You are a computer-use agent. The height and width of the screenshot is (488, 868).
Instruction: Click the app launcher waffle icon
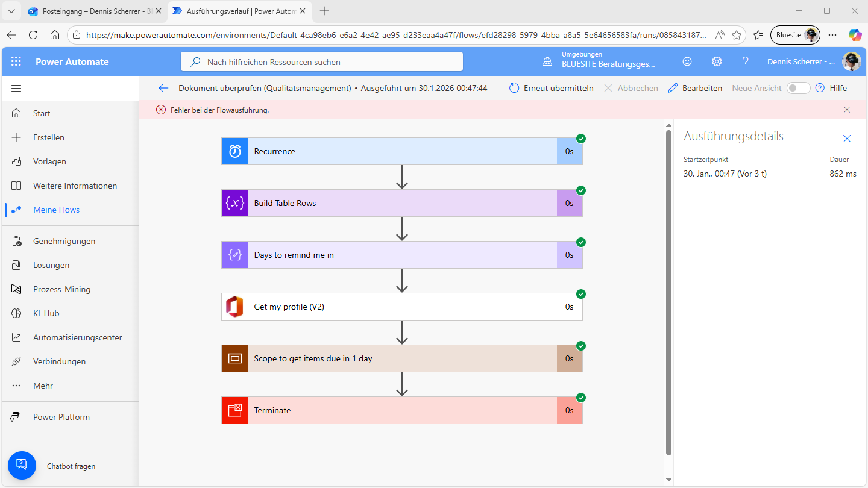click(x=16, y=61)
